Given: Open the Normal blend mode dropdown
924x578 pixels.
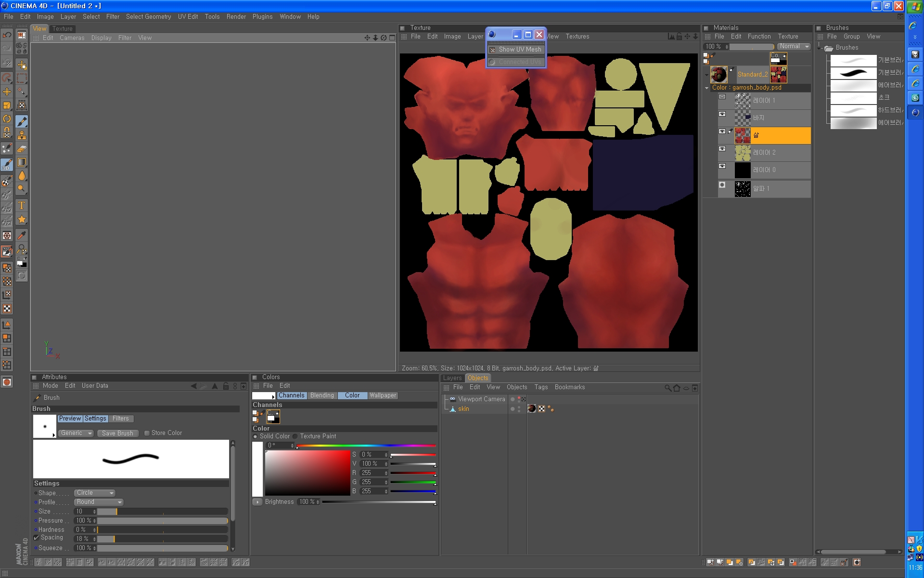Looking at the screenshot, I should [794, 46].
